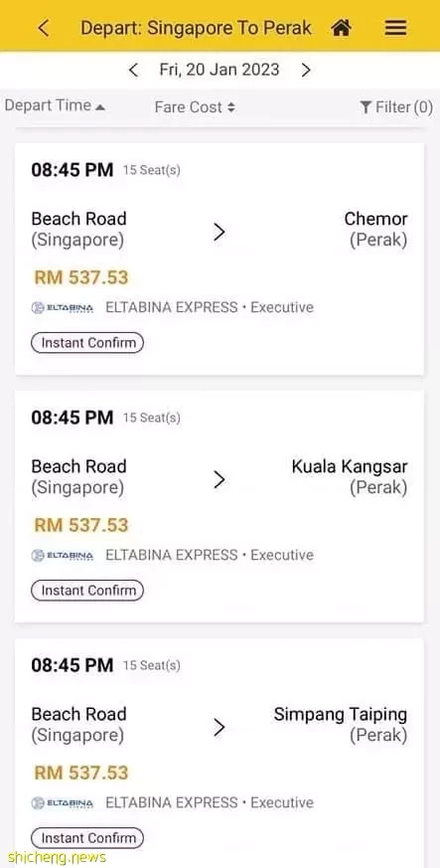
Task: Go to previous date arrow
Action: coord(133,71)
